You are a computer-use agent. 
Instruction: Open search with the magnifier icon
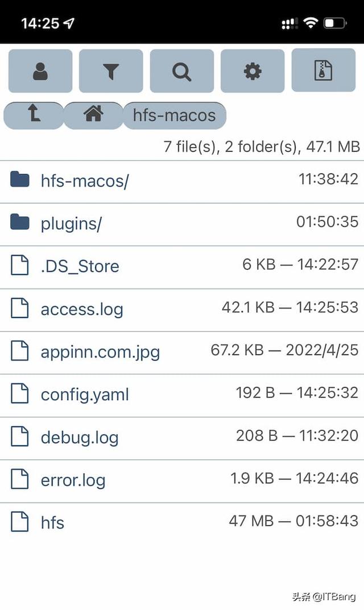pyautogui.click(x=182, y=71)
